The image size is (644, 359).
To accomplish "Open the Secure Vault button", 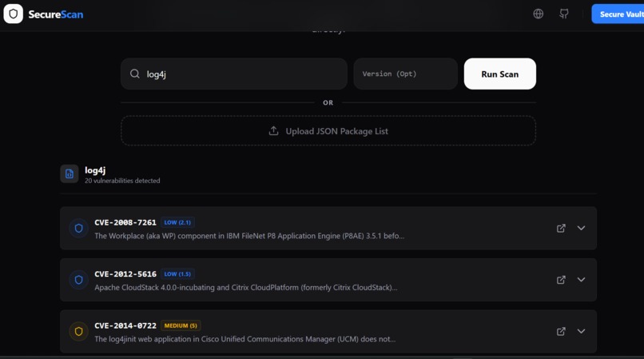I will (x=618, y=14).
